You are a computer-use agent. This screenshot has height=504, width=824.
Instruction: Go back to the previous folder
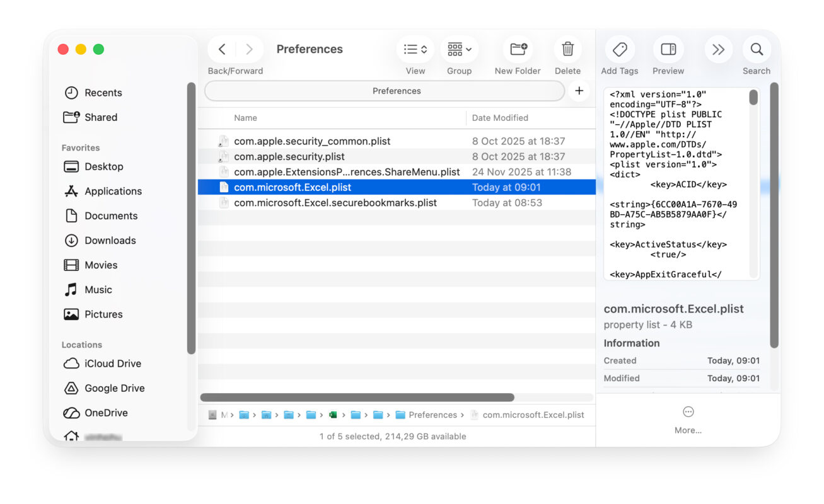point(221,49)
